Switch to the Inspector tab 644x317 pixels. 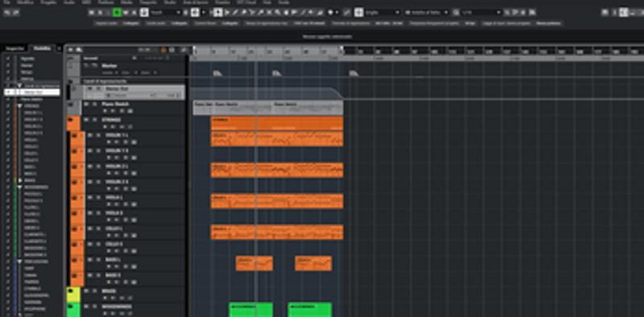(x=15, y=48)
